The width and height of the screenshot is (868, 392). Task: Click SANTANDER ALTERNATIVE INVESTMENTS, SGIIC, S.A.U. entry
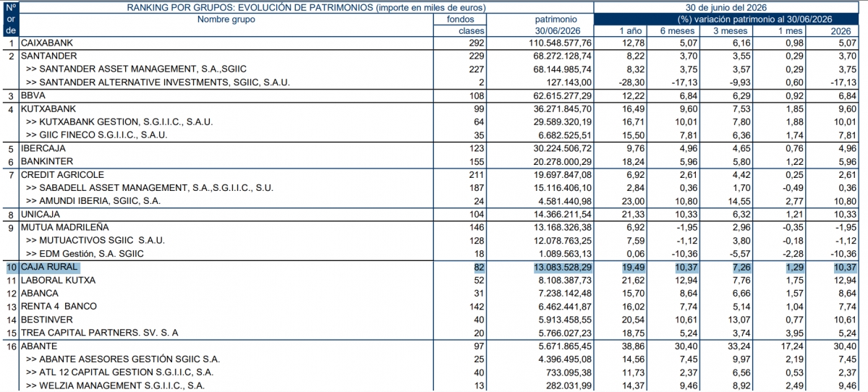(158, 82)
